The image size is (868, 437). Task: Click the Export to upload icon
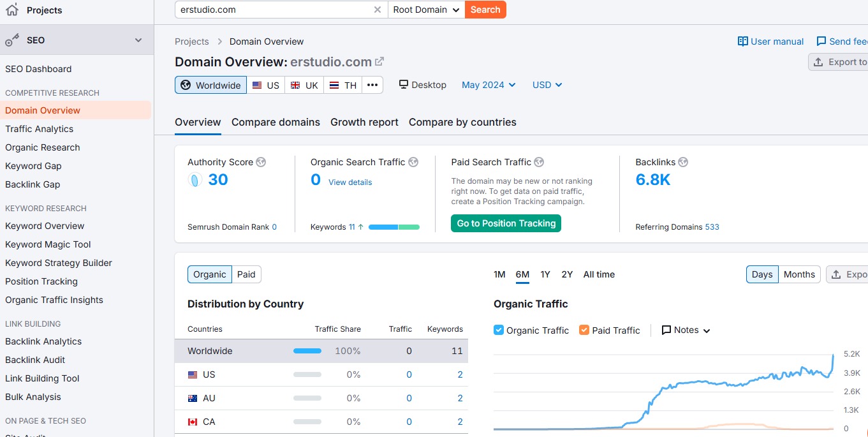[x=818, y=62]
